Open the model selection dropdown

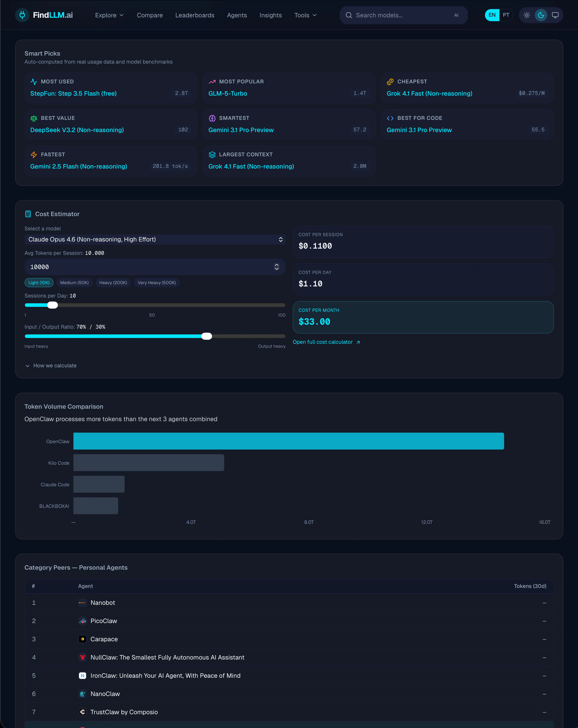point(155,239)
